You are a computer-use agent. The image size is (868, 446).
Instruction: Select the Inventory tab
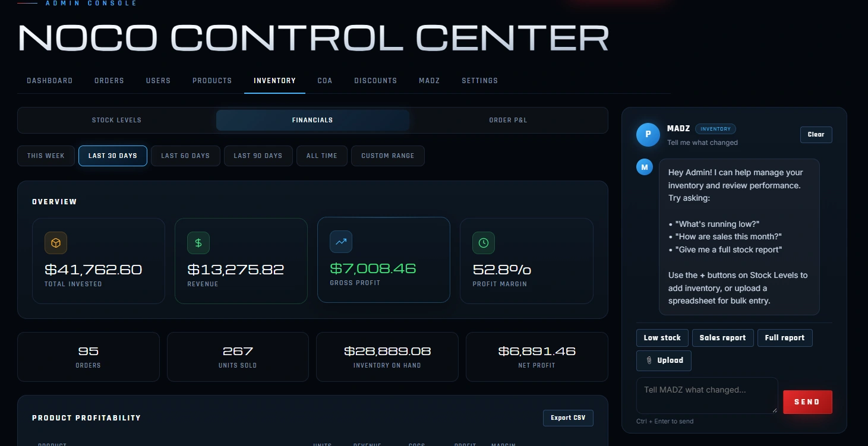tap(274, 81)
